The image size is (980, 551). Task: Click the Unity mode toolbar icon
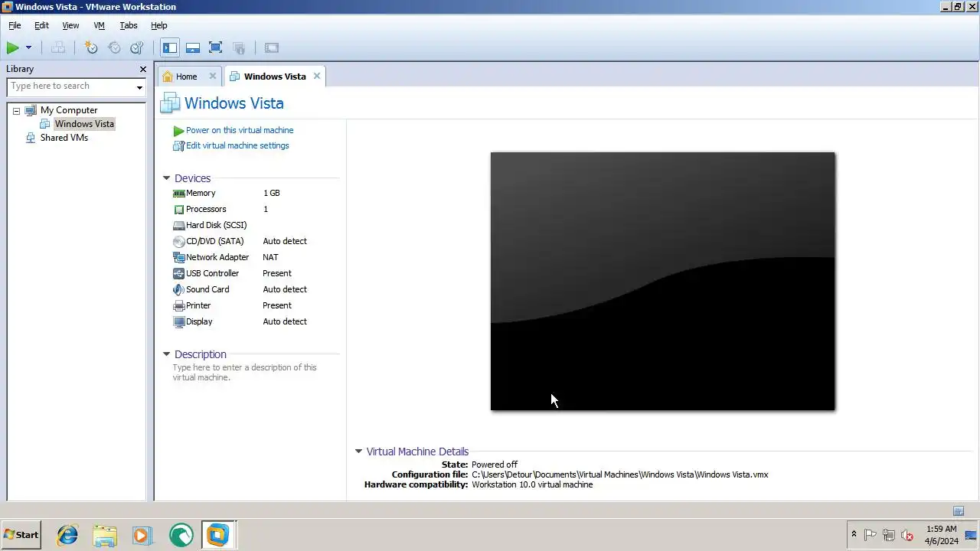tap(239, 47)
